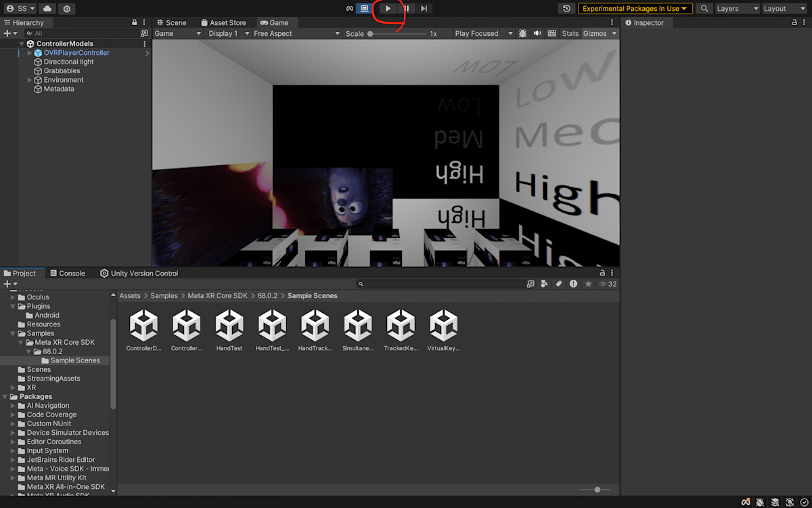Open the Layout dropdown

(784, 9)
